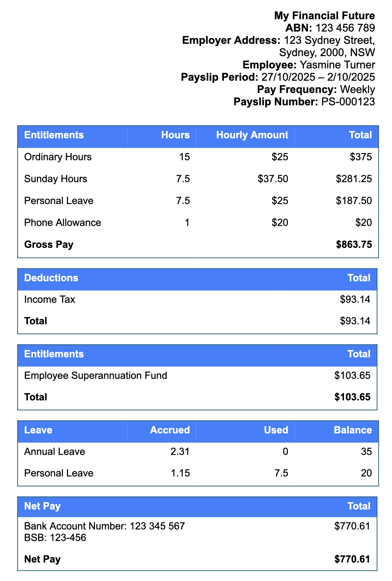Viewport: 392px width, 581px height.
Task: Click the payslip number PS-000123
Action: (348, 101)
